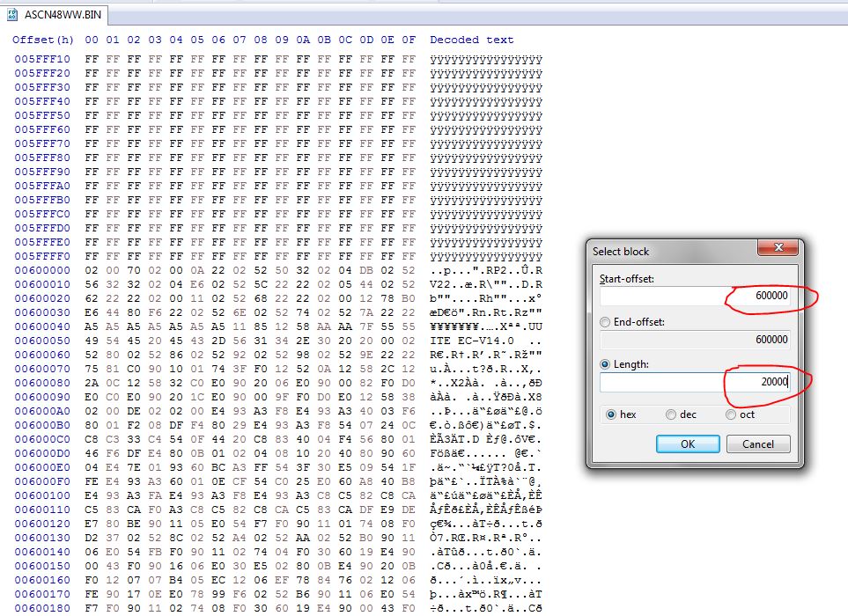The height and width of the screenshot is (616, 848).
Task: Click the Decoded text column header
Action: (472, 40)
